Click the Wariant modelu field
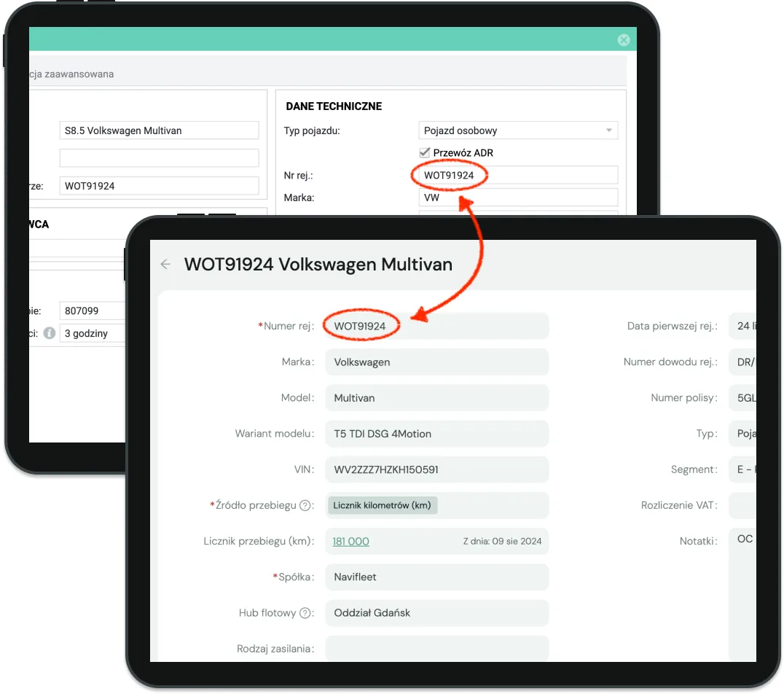Viewport: 784px width, 694px height. click(437, 434)
